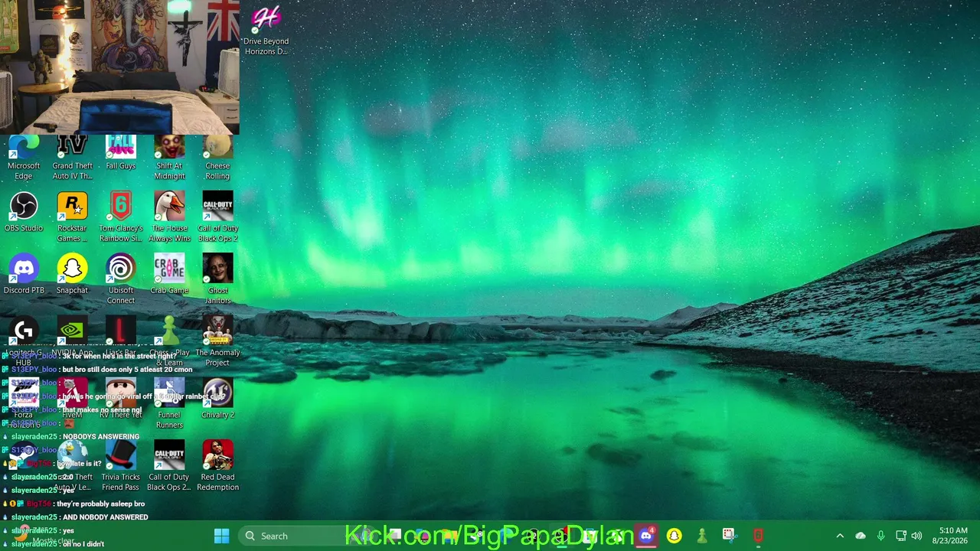Select the Steam desktop shortcut
This screenshot has height=551, width=980.
(24, 461)
